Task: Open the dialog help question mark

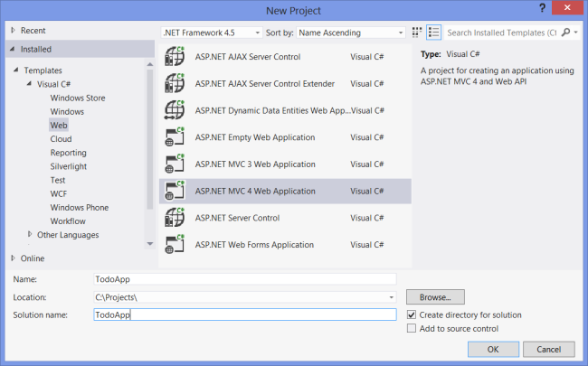Action: tap(542, 8)
